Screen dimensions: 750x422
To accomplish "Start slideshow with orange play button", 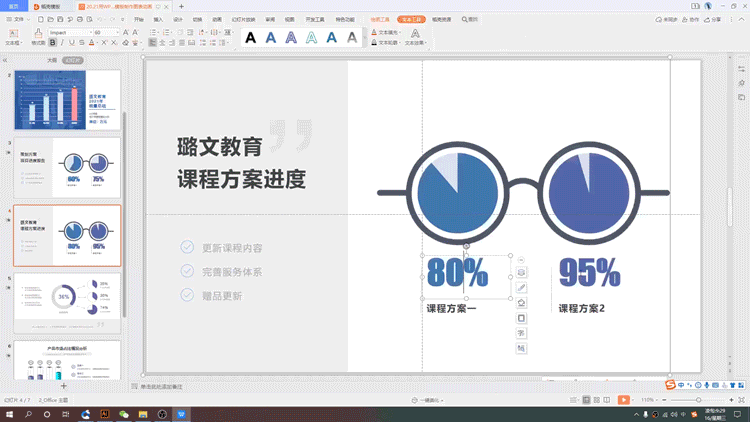I will [x=623, y=400].
